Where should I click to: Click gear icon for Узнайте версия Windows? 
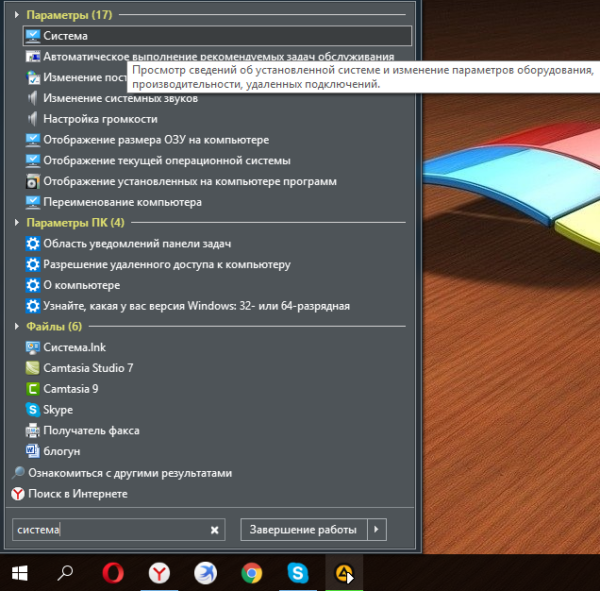click(33, 306)
